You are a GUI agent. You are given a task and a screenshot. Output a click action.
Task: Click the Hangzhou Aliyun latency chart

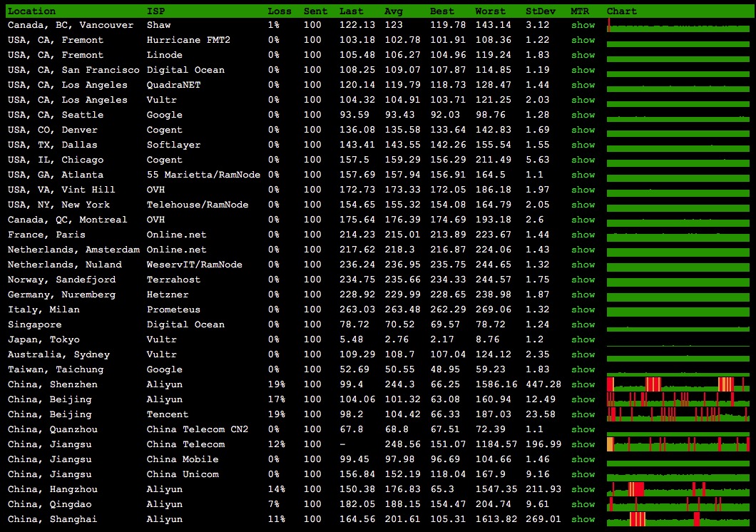(x=678, y=489)
